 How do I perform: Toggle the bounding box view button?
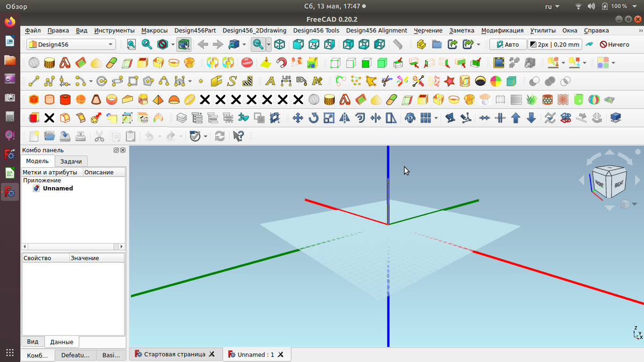[x=184, y=45]
